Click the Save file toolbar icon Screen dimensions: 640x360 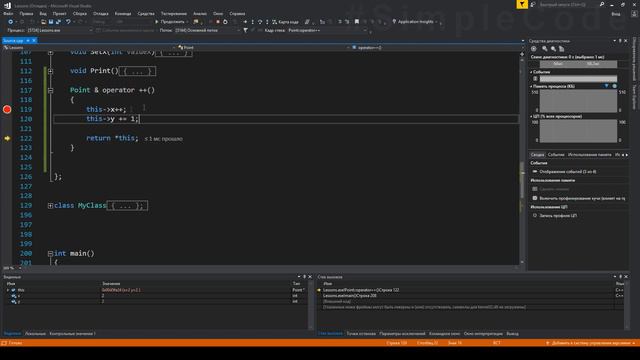click(51, 22)
